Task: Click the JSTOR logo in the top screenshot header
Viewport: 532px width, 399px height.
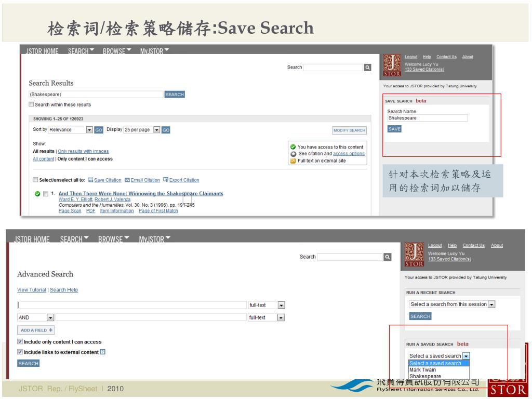Action: [392, 65]
